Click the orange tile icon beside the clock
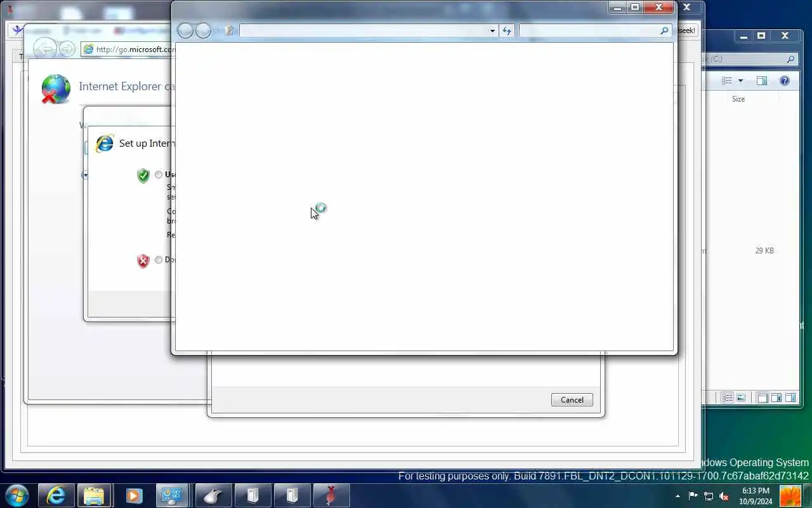Image resolution: width=812 pixels, height=508 pixels. click(790, 495)
